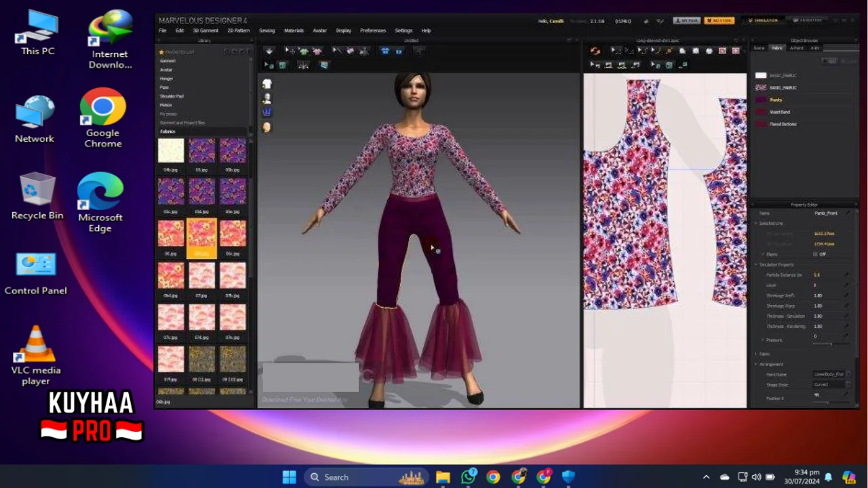The image size is (868, 488).
Task: Switch to Fabric tab in Object Browser
Action: pyautogui.click(x=777, y=47)
